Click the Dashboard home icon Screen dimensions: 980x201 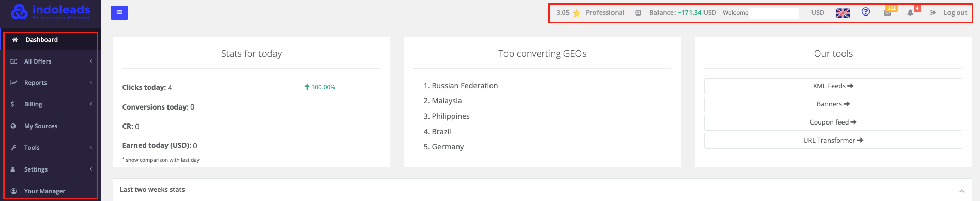click(x=15, y=40)
